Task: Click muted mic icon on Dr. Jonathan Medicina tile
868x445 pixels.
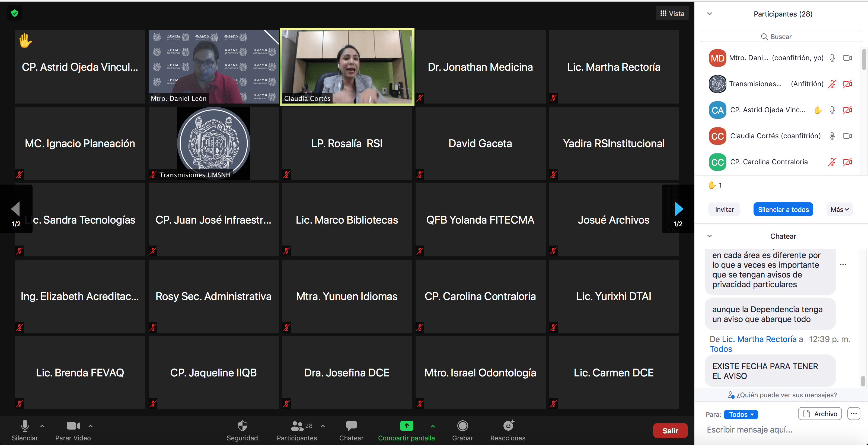Action: coord(420,98)
